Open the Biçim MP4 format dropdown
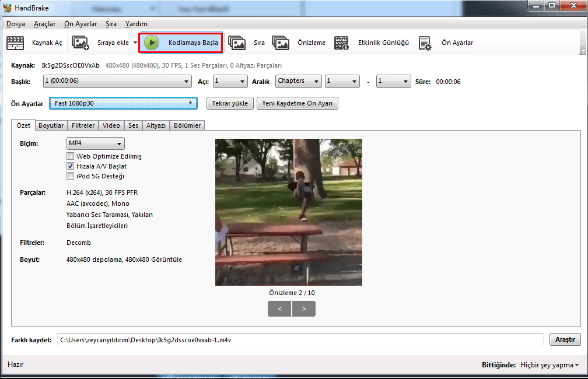This screenshot has height=379, width=588. [96, 143]
